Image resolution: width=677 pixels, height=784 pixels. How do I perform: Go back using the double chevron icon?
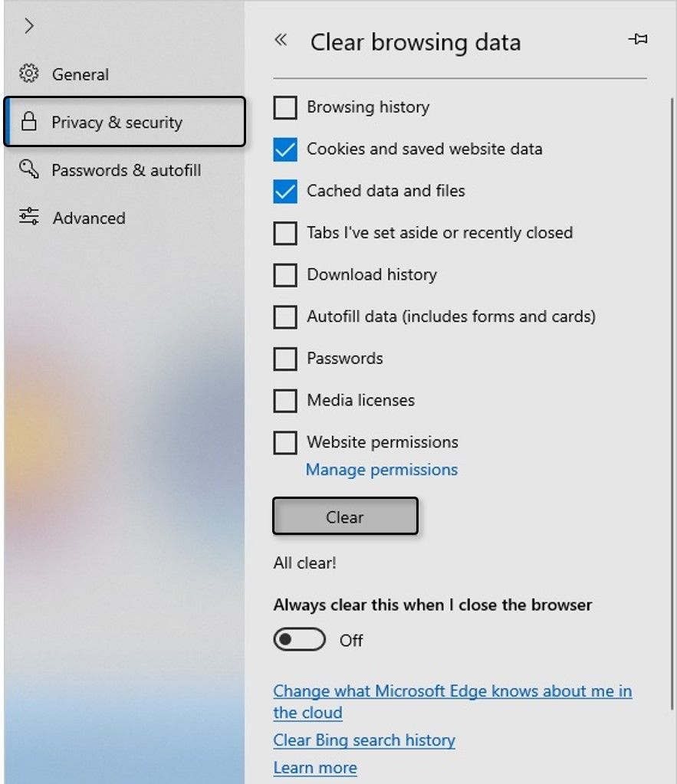pyautogui.click(x=281, y=40)
